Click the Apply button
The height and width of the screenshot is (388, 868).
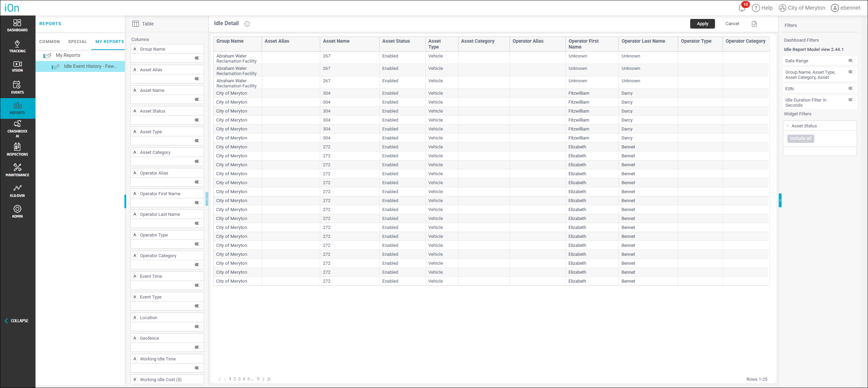pyautogui.click(x=702, y=24)
